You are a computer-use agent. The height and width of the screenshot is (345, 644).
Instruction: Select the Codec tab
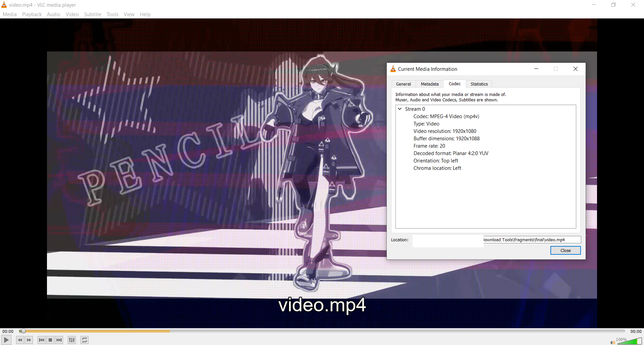pyautogui.click(x=455, y=84)
